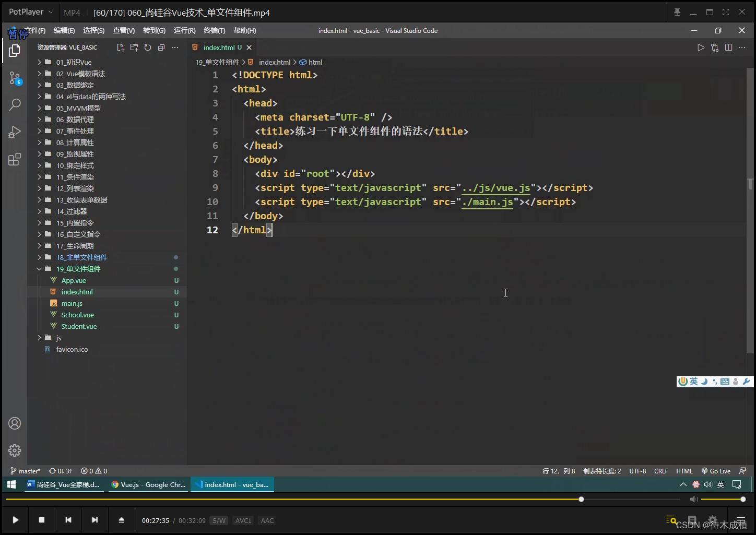The height and width of the screenshot is (535, 756).
Task: Open the 帮助(H) menu
Action: click(x=245, y=31)
